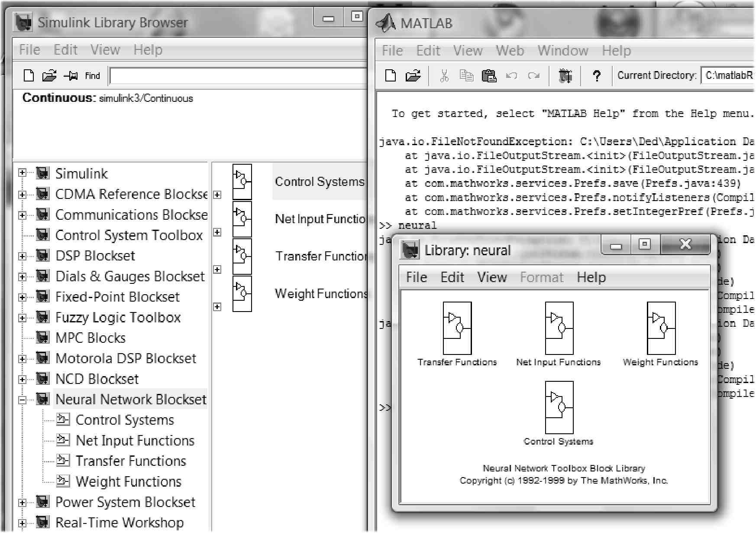Click open file icon in MATLAB toolbar
Image resolution: width=756 pixels, height=533 pixels.
pyautogui.click(x=413, y=76)
